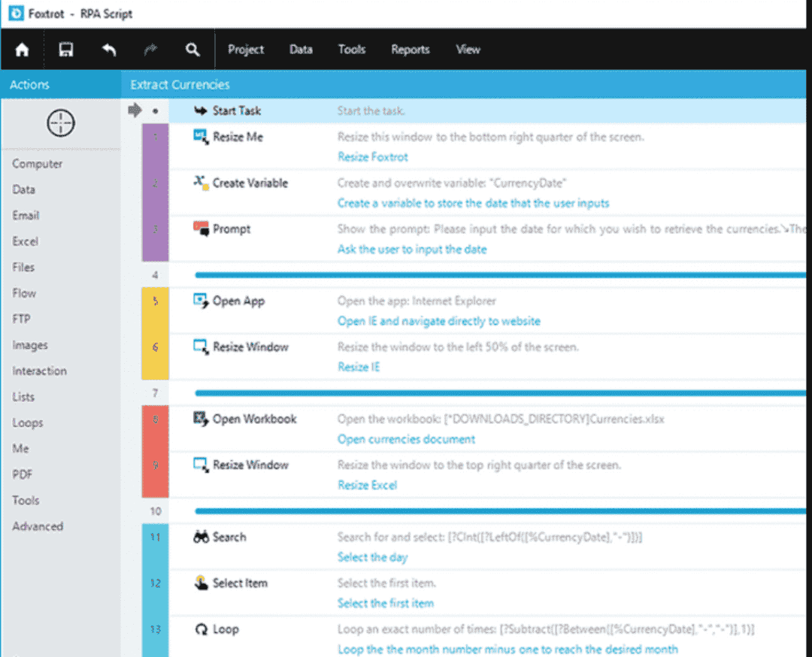
Task: Select the crosshair selector tool
Action: pyautogui.click(x=60, y=123)
